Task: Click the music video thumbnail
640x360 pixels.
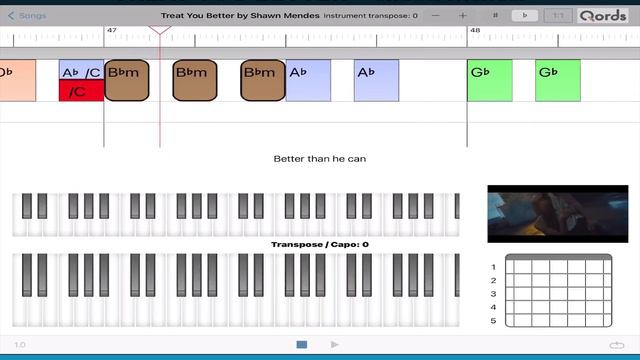Action: click(558, 214)
